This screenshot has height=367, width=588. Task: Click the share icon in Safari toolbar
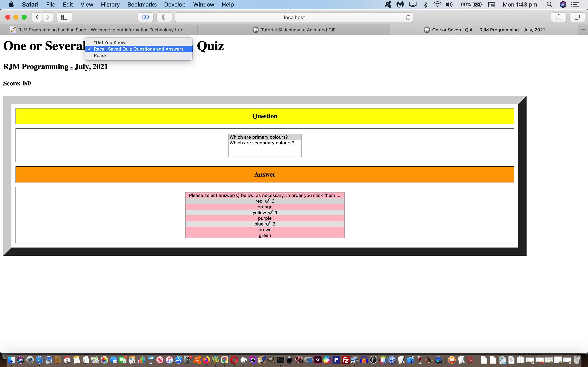point(559,17)
